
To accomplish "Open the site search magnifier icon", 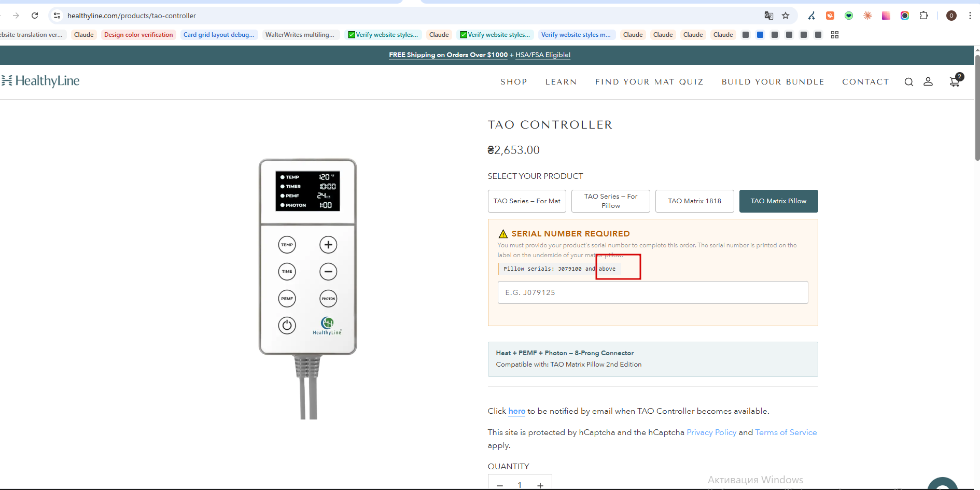I will (x=909, y=82).
